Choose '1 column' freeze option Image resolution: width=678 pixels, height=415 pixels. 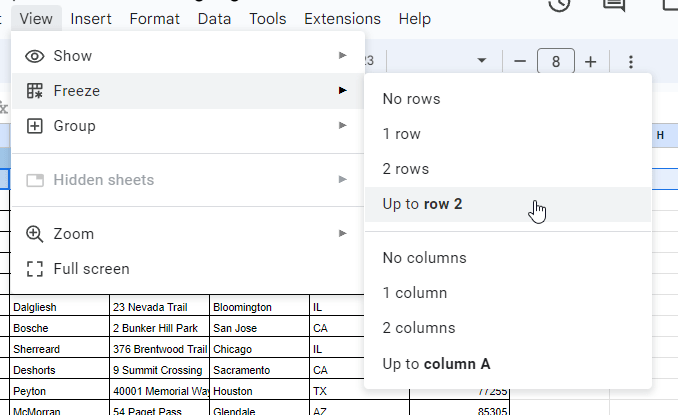pyautogui.click(x=415, y=293)
